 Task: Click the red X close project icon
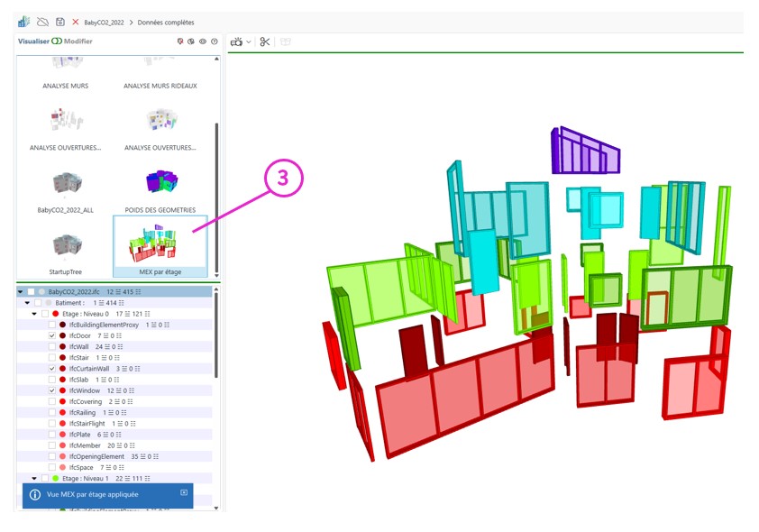click(x=76, y=22)
